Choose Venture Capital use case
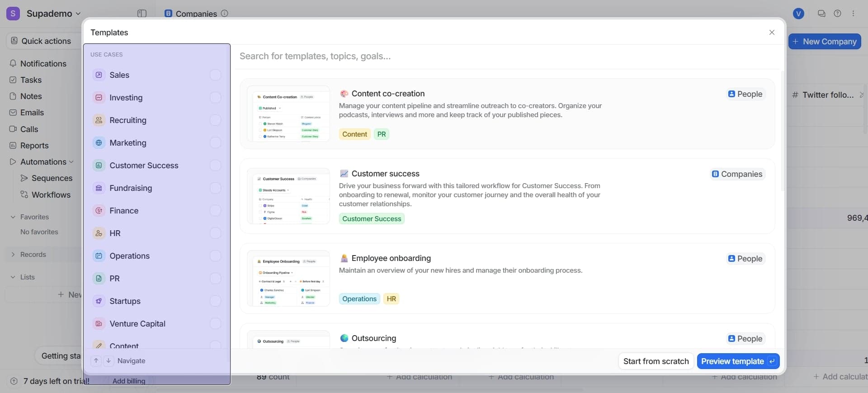The height and width of the screenshot is (393, 868). click(x=137, y=324)
